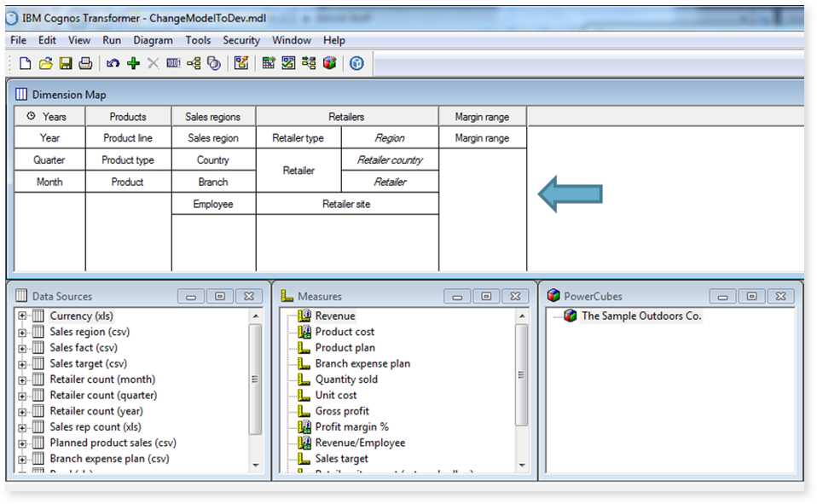Screen dimensions: 817x504
Task: Click the Measures panel scrollbar thumb
Action: coord(522,374)
